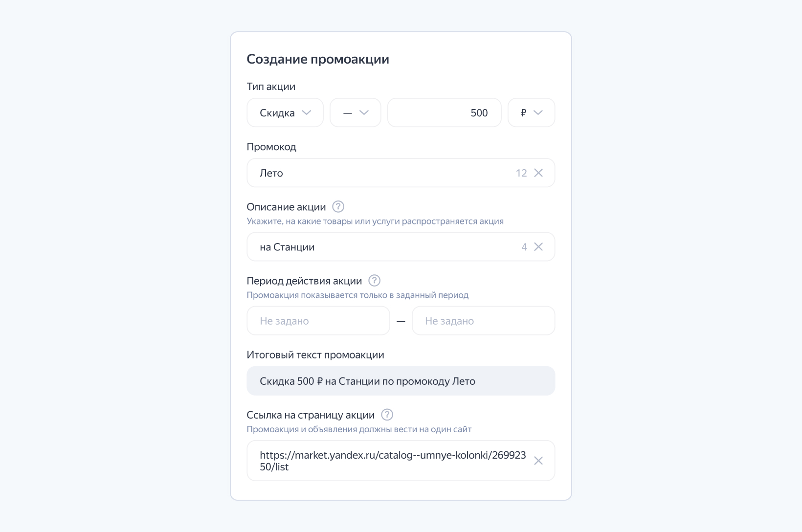
Task: Show help for Период действия акции
Action: pos(374,281)
